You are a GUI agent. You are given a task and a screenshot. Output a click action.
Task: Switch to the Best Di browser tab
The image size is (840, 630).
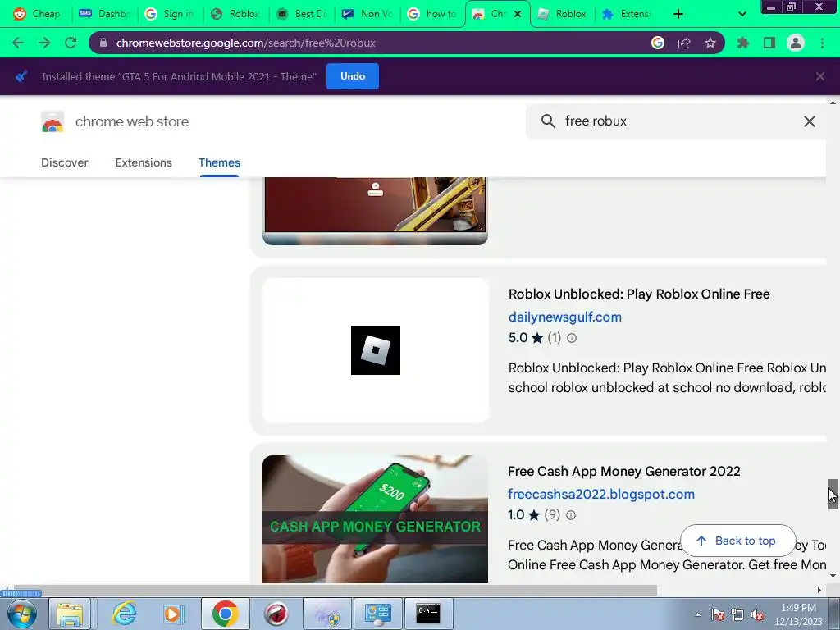(302, 14)
